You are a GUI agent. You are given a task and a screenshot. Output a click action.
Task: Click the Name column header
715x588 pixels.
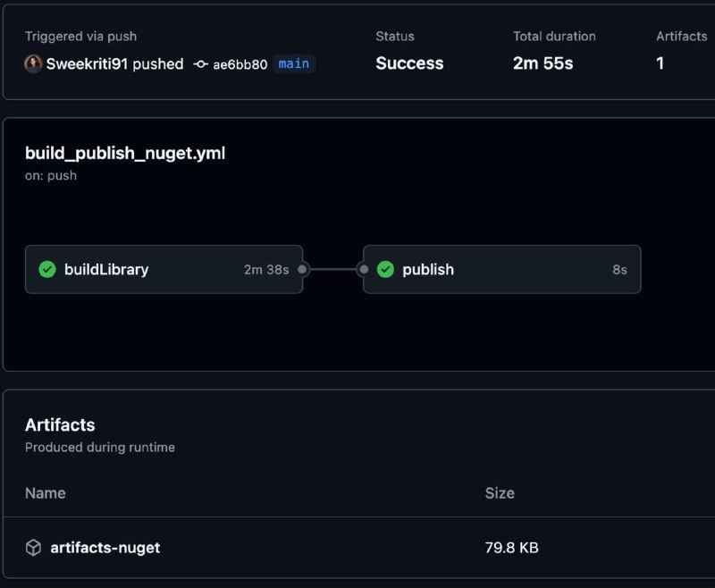pos(46,493)
